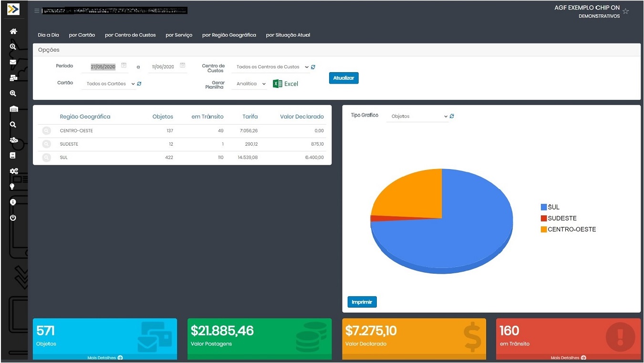Open calendar picker for start date
This screenshot has height=363, width=644.
pos(124,65)
